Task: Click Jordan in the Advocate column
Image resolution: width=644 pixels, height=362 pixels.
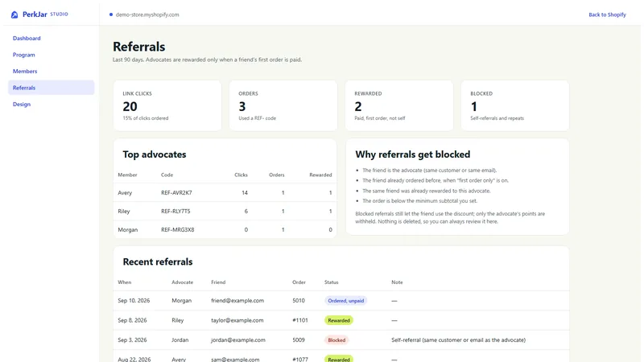Action: pyautogui.click(x=180, y=339)
